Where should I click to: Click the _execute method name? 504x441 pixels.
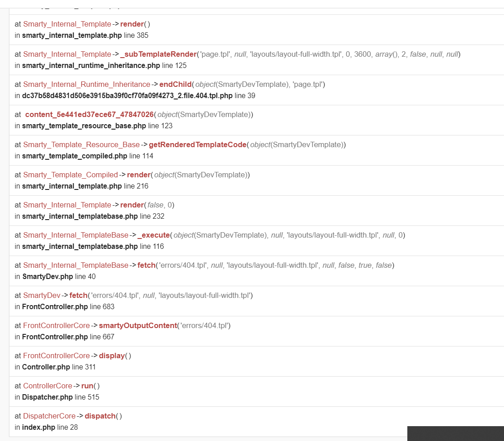click(154, 235)
